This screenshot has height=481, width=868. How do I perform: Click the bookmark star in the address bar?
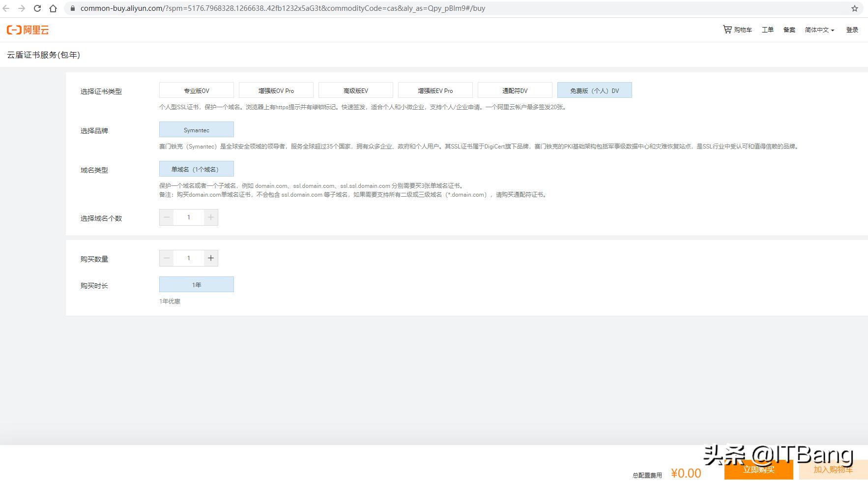coord(854,8)
